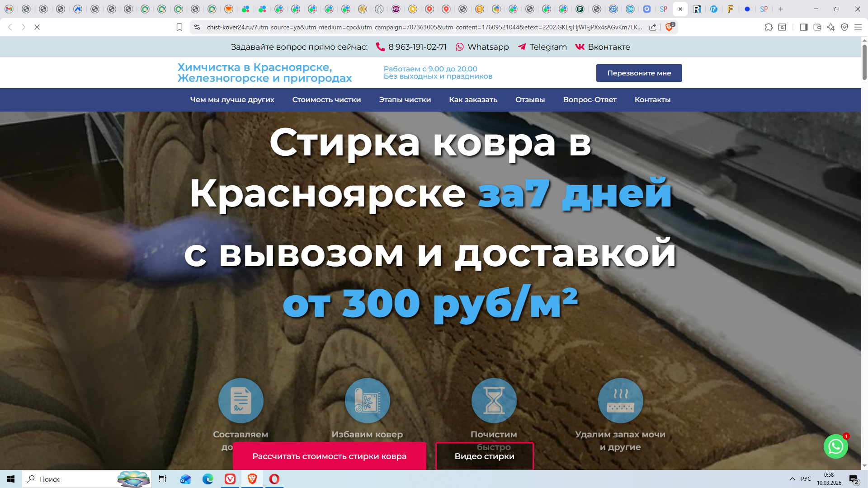Toggle the browser sidebar panel icon
The width and height of the screenshot is (868, 488).
point(803,27)
